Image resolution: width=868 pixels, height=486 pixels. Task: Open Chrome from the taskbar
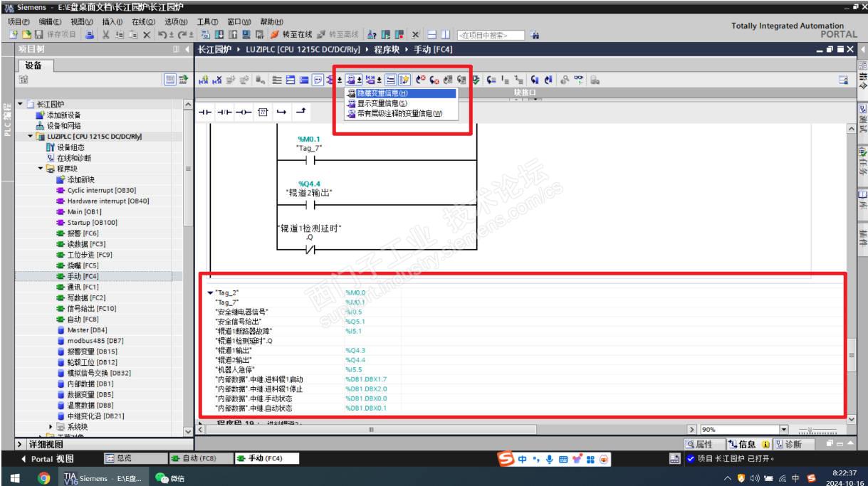[44, 477]
